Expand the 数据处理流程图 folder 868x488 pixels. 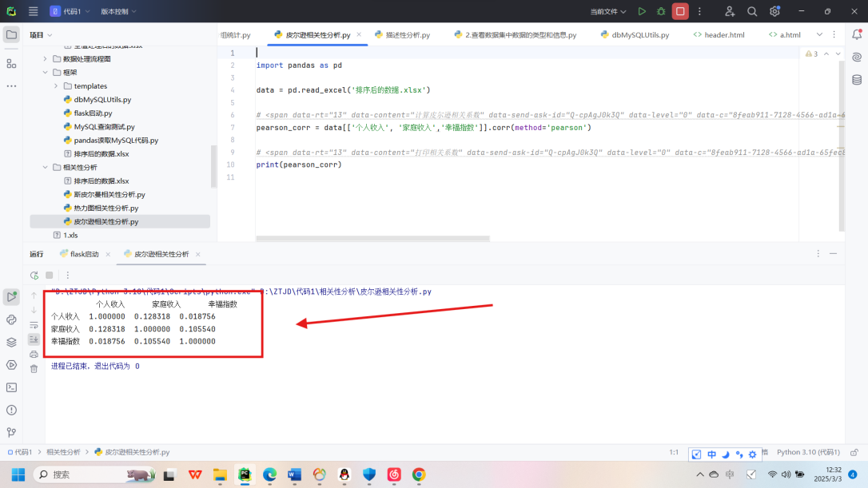click(46, 58)
